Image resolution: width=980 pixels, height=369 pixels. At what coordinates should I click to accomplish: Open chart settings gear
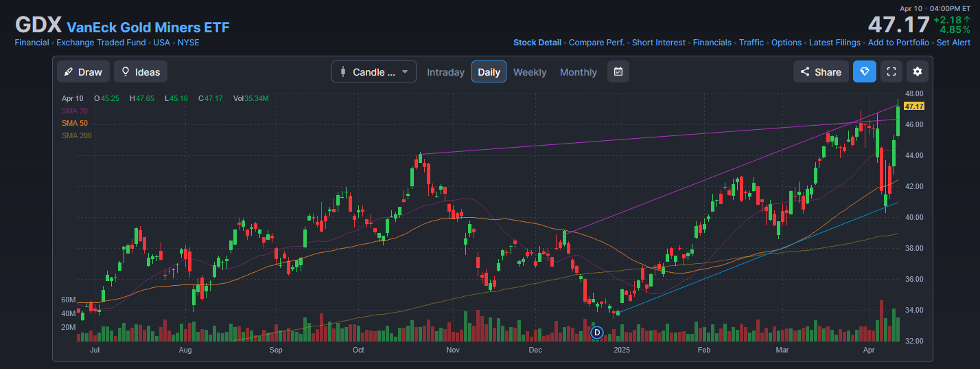pos(918,72)
